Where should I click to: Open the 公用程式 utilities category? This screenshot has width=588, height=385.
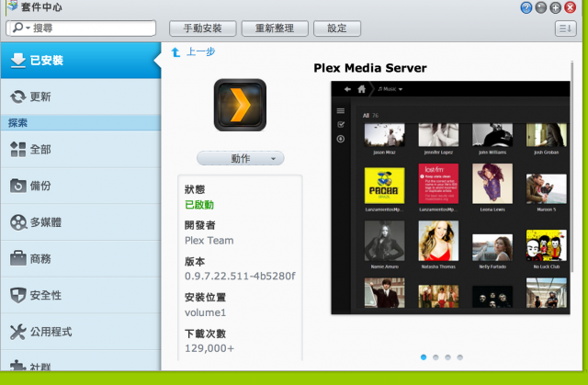tap(81, 332)
